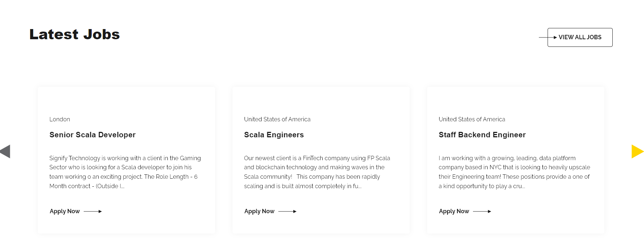The height and width of the screenshot is (247, 644).
Task: Apply Now for the Staff Backend Engineer job
Action: 454,211
